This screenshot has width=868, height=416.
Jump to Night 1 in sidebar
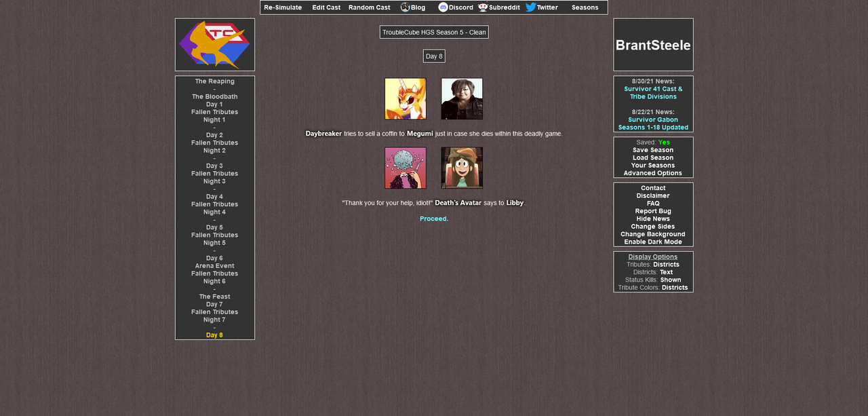click(214, 119)
